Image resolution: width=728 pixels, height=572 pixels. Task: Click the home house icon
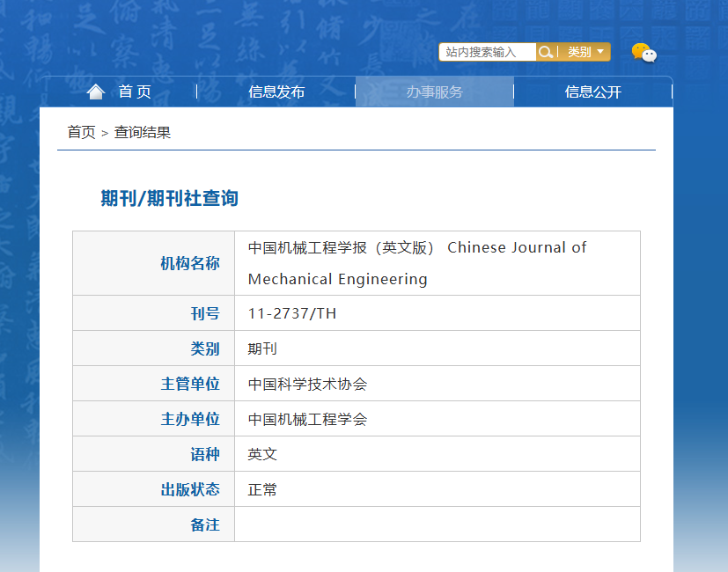pyautogui.click(x=96, y=92)
